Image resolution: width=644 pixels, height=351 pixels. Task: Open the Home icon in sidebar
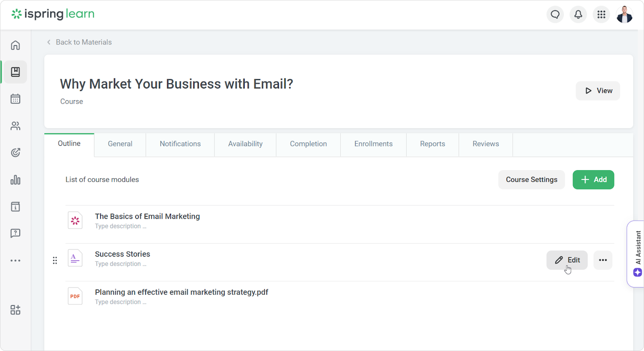tap(15, 45)
